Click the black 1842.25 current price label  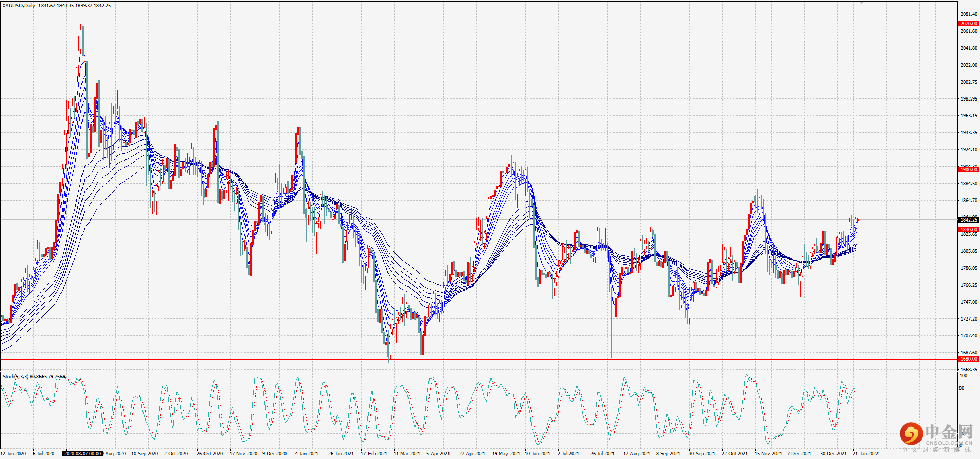click(x=969, y=220)
